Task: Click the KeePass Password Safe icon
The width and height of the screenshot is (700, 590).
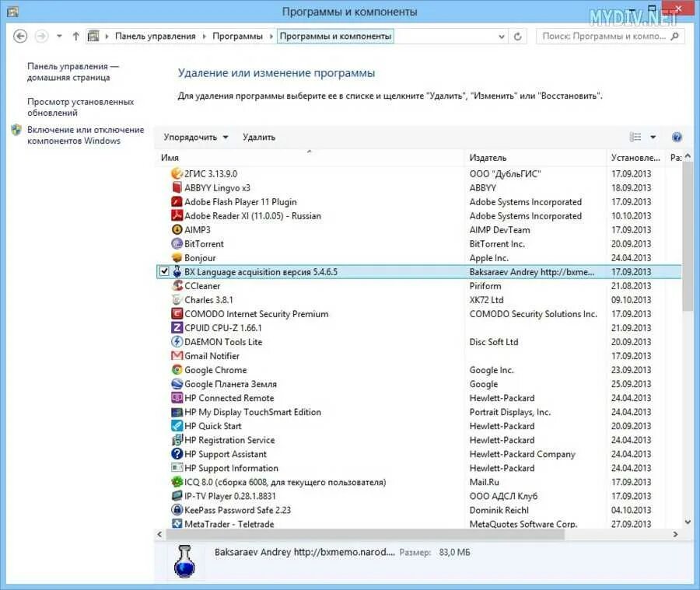Action: [x=177, y=510]
